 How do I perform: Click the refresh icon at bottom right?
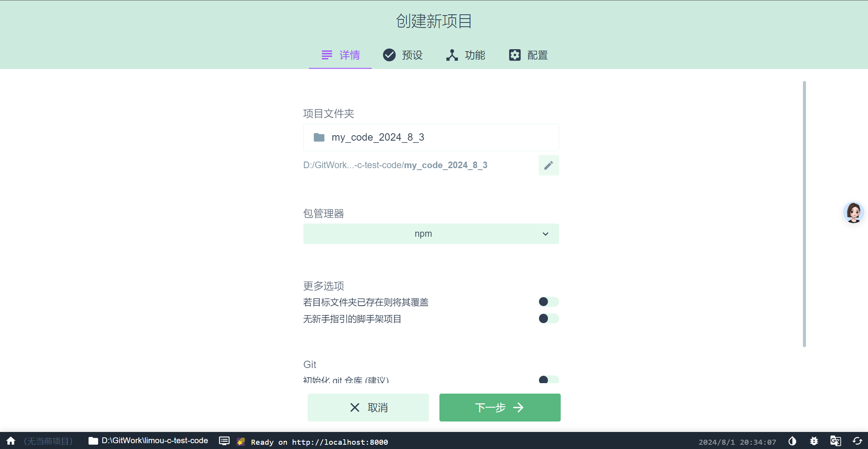pyautogui.click(x=857, y=441)
